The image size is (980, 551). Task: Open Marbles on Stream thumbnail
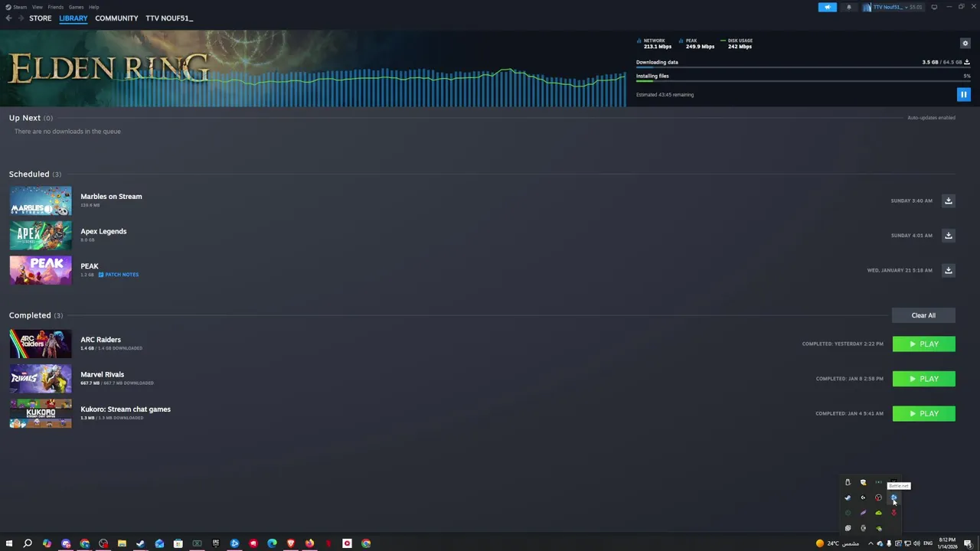click(x=41, y=201)
